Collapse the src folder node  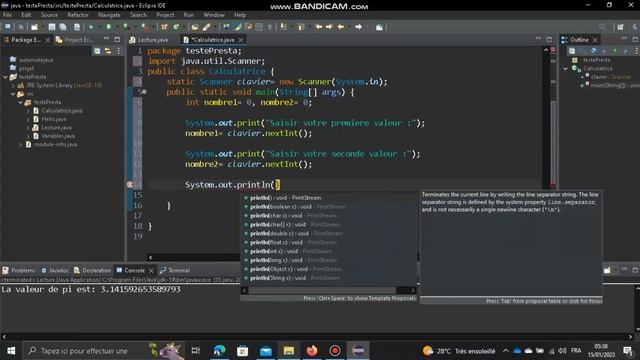tap(13, 94)
